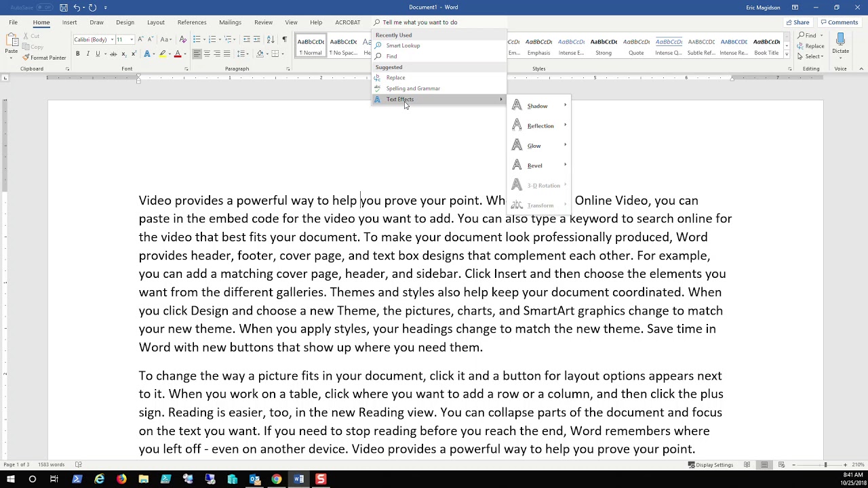Click Clear All Formatting icon
The width and height of the screenshot is (868, 488).
click(x=183, y=40)
